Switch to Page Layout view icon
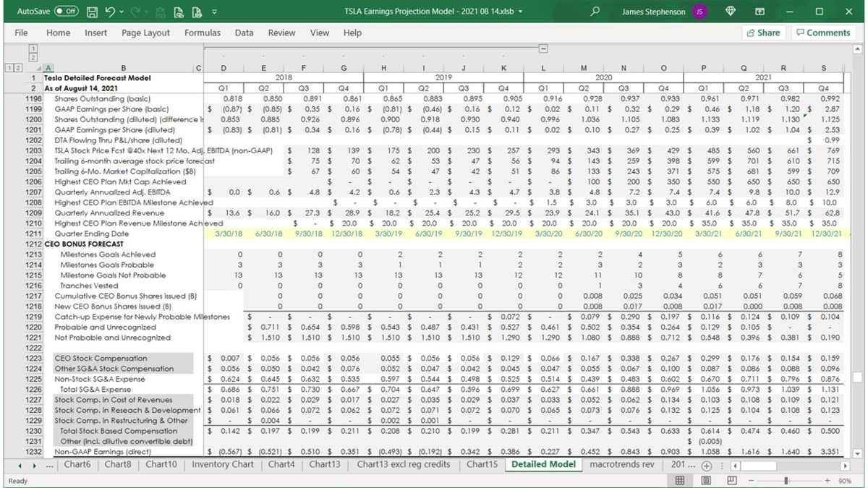868x488 pixels. [x=706, y=480]
